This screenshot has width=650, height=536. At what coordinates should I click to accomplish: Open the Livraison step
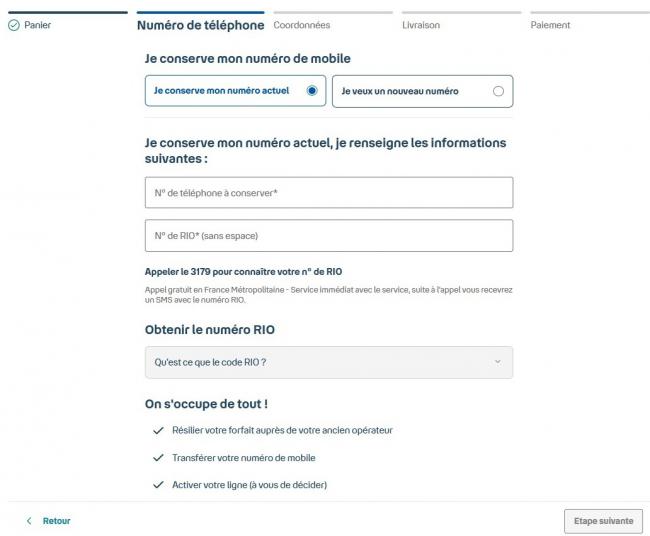pyautogui.click(x=421, y=25)
